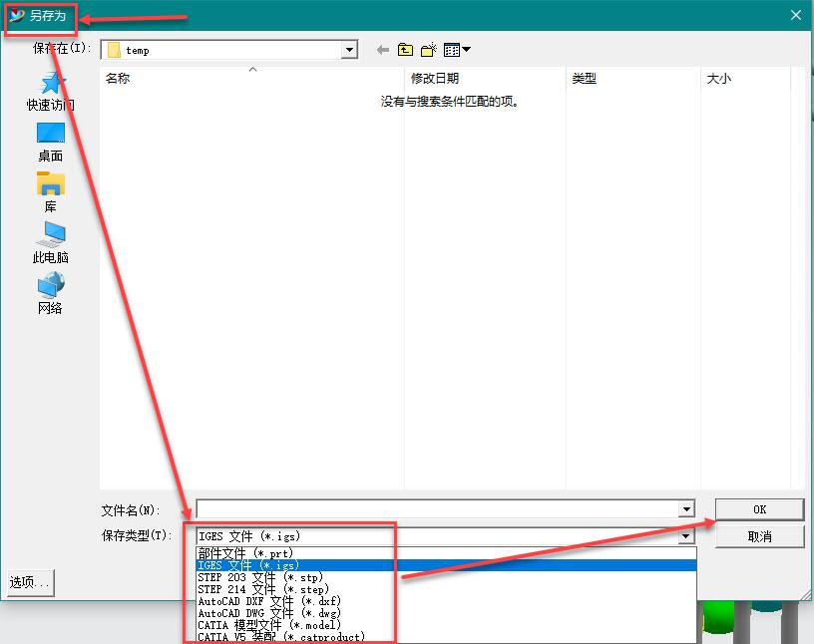The height and width of the screenshot is (644, 814).
Task: Confirm the save with OK
Action: coord(759,509)
